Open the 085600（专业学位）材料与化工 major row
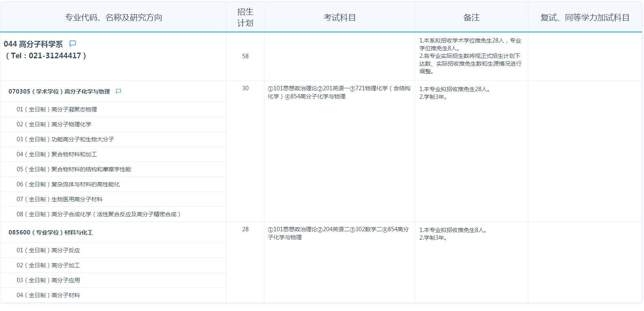This screenshot has height=311, width=644. click(51, 232)
